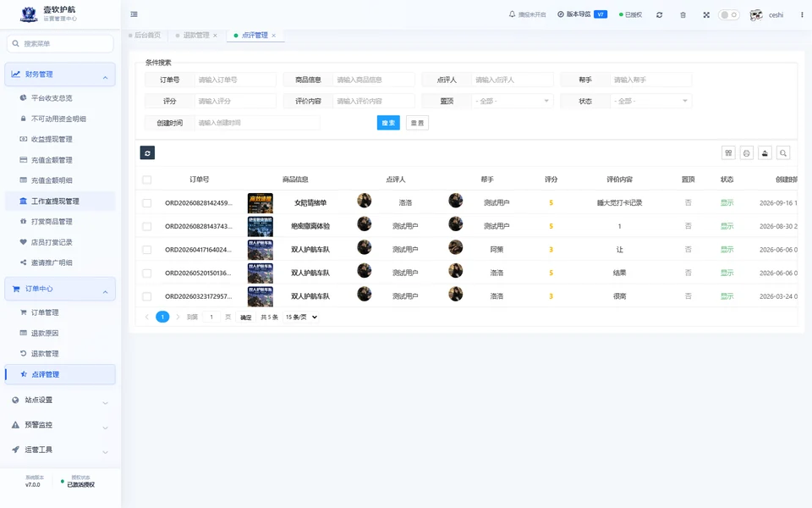Select 工作室提现管理 in the sidebar
This screenshot has height=508, width=812.
tap(60, 202)
